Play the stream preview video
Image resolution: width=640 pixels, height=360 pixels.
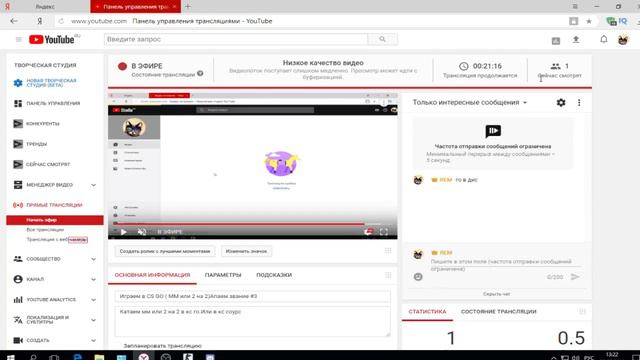124,232
